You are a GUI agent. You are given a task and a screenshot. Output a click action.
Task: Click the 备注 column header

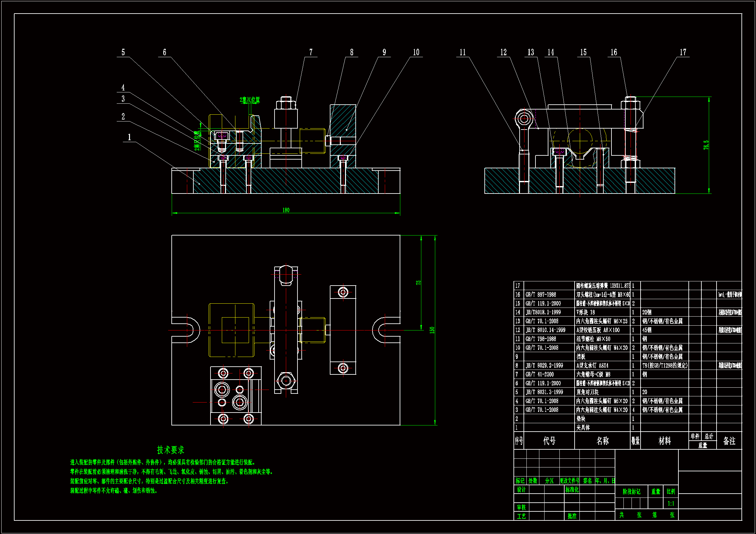coord(729,441)
